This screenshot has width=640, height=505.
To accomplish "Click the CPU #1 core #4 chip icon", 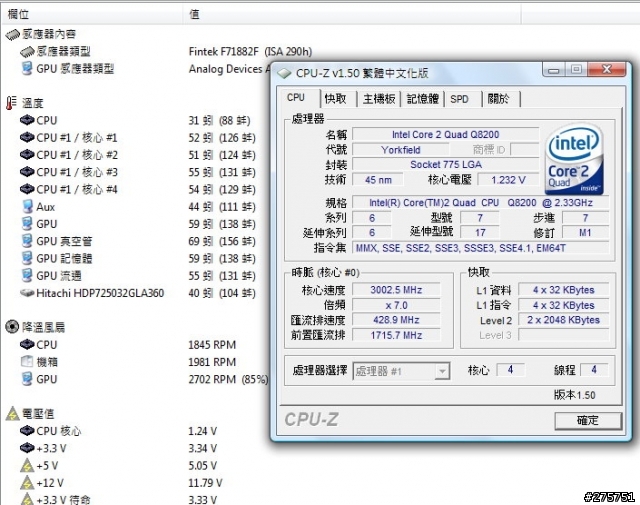I will pos(27,189).
